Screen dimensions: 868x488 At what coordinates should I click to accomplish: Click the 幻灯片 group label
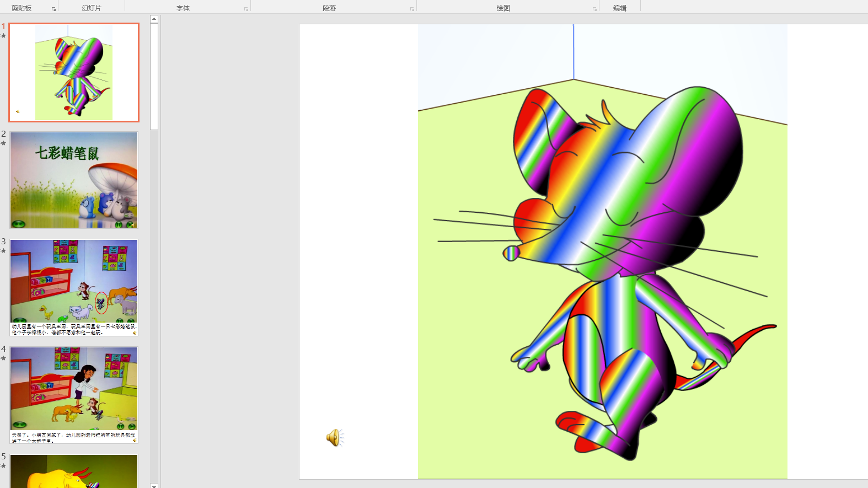pos(92,8)
